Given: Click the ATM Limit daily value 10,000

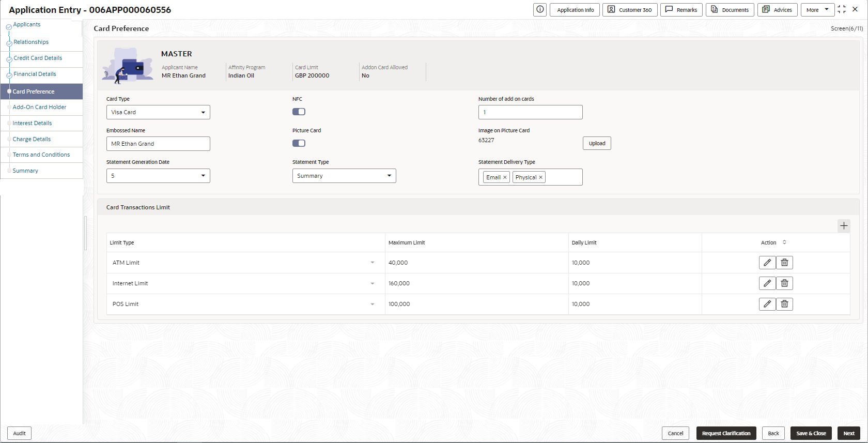Looking at the screenshot, I should click(x=581, y=263).
